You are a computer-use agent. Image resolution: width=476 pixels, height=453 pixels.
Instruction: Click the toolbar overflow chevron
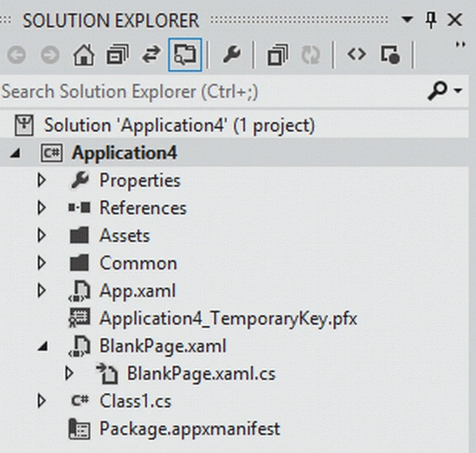(460, 44)
